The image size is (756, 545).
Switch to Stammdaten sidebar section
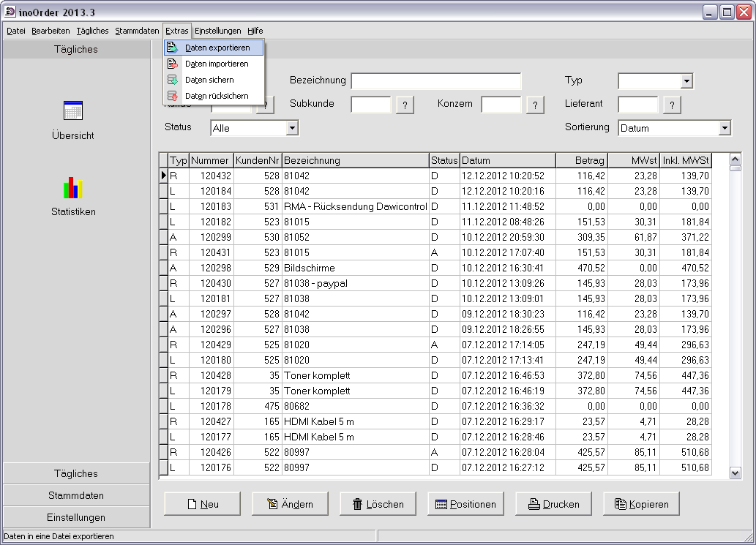click(76, 495)
